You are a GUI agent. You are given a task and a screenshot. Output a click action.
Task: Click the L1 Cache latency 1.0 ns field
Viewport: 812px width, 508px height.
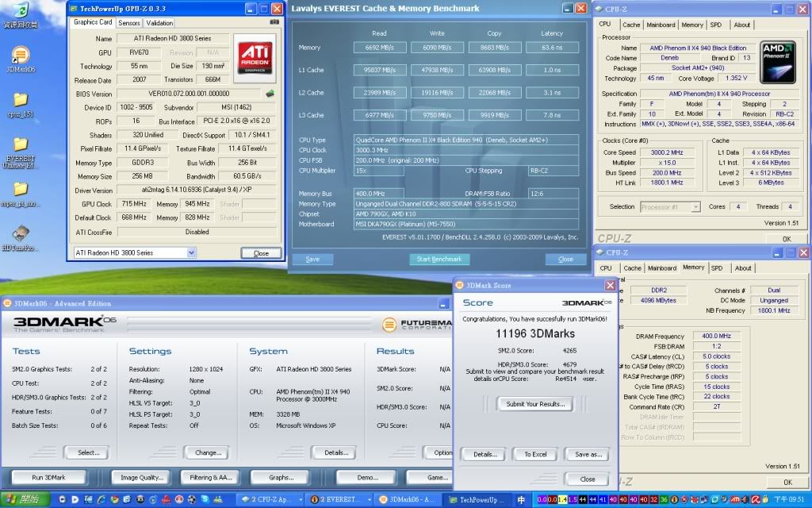click(552, 70)
